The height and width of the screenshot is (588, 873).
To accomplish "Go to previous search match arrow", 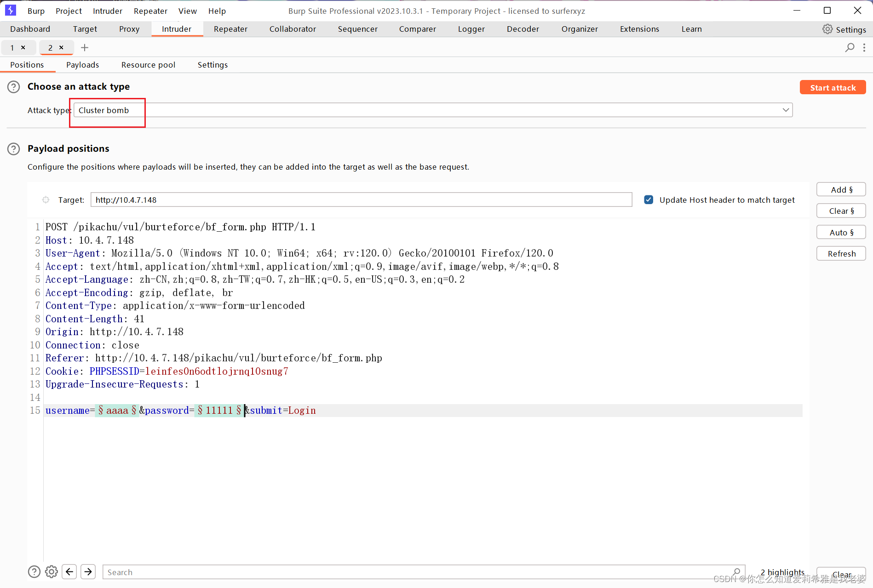I will point(69,571).
